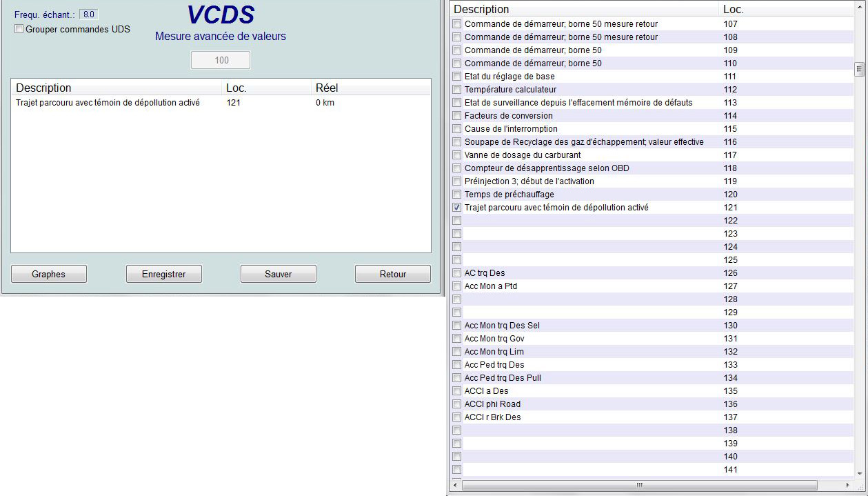Image resolution: width=868 pixels, height=496 pixels.
Task: Tick Temps de préchauffage checkbox
Action: tap(456, 194)
